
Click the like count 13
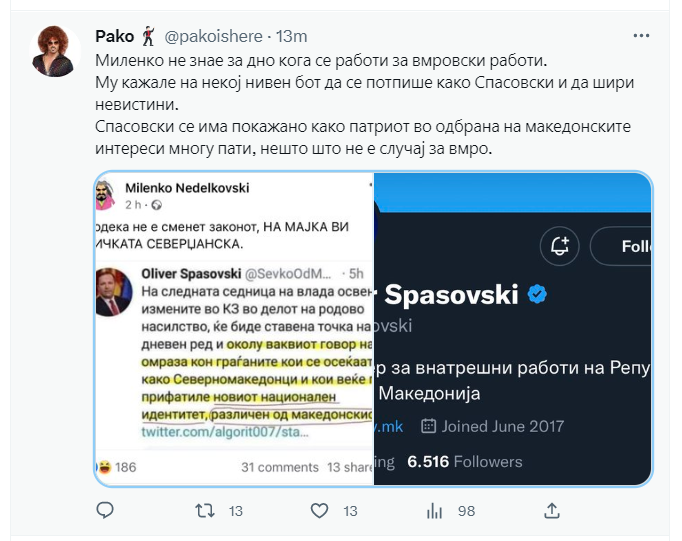(x=350, y=511)
